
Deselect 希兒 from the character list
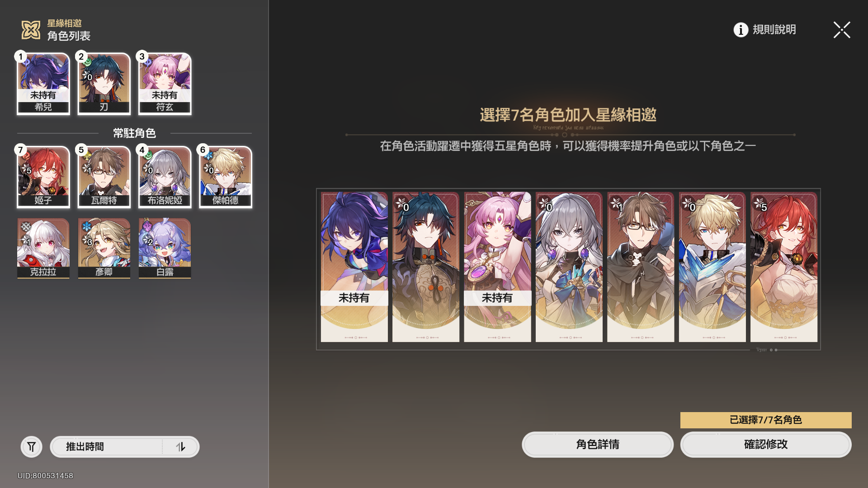pos(43,84)
